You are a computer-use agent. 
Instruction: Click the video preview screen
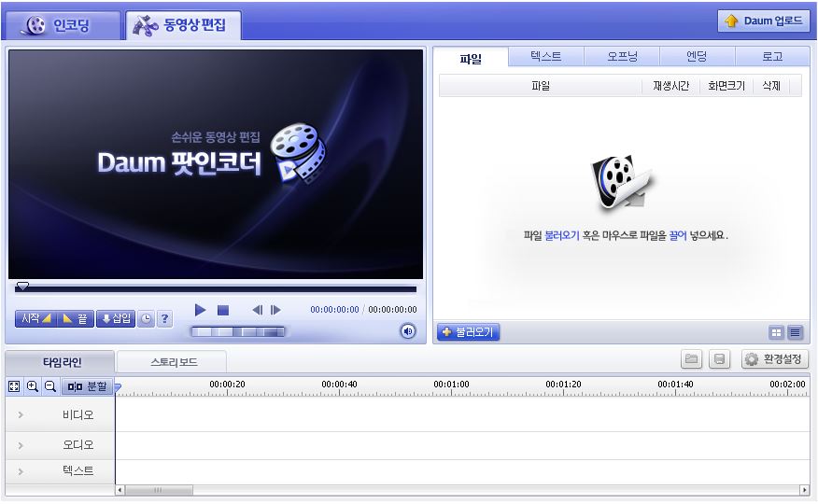click(x=216, y=164)
